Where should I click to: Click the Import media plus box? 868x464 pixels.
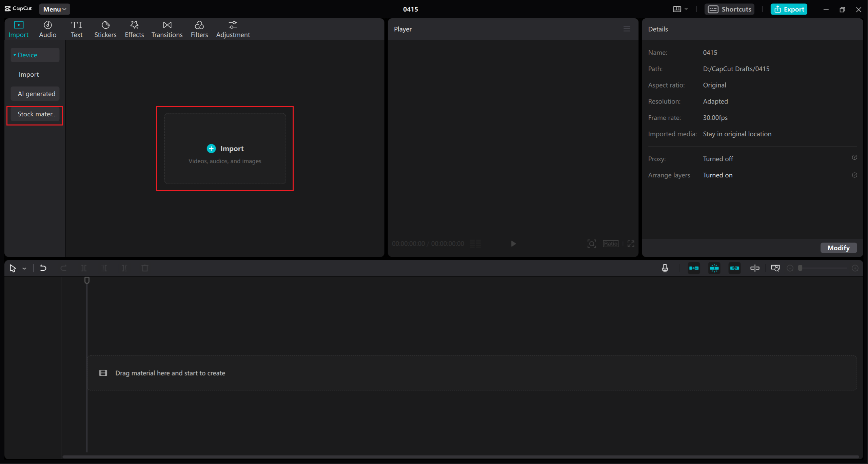[x=225, y=149]
